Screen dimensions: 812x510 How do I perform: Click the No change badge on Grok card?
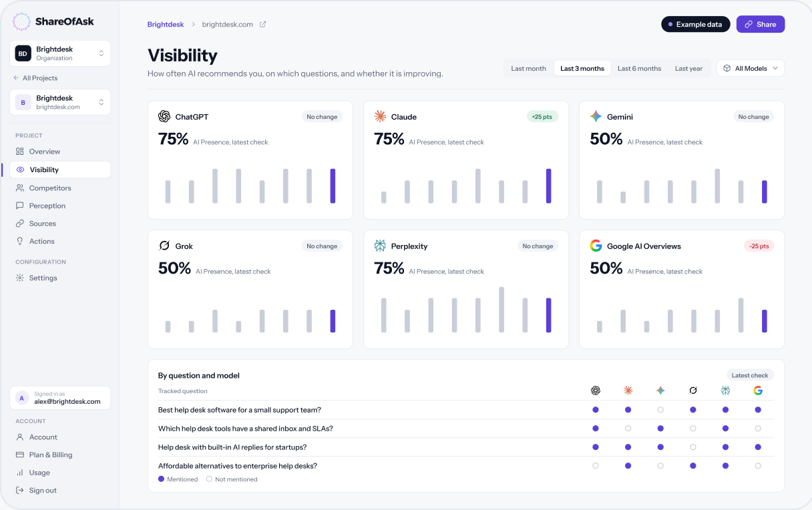pos(322,246)
